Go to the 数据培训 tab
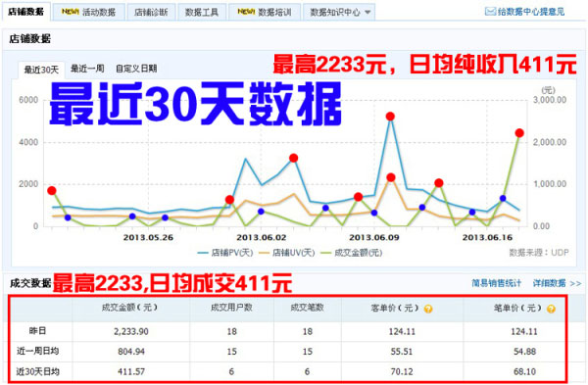Image resolution: width=588 pixels, height=385 pixels. (265, 13)
